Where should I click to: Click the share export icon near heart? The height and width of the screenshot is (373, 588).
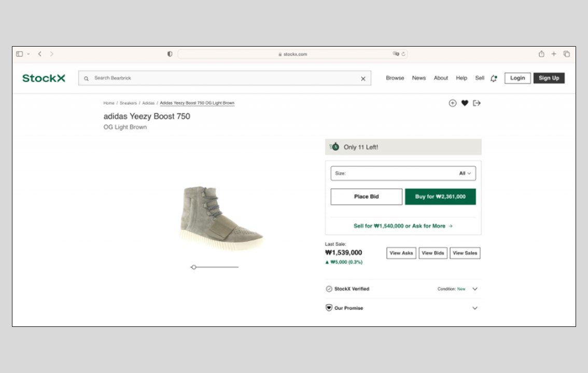point(477,103)
